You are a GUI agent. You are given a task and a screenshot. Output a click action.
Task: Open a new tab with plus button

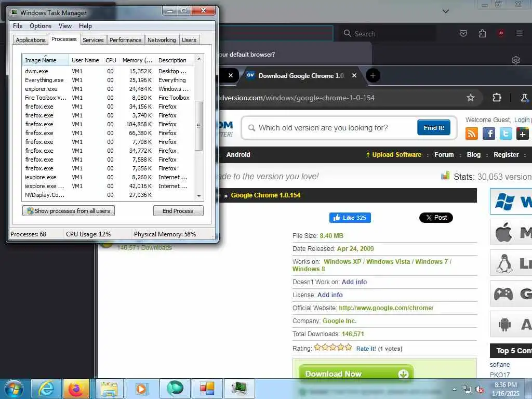(373, 75)
